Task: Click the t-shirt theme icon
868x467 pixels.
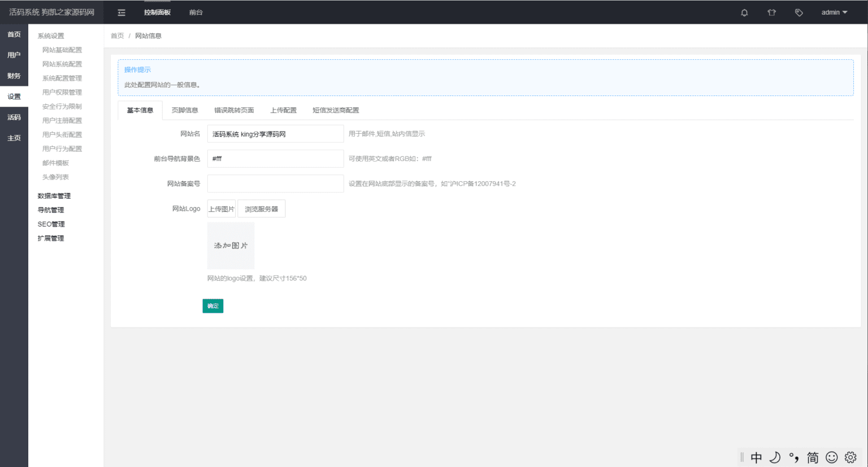Action: tap(771, 12)
